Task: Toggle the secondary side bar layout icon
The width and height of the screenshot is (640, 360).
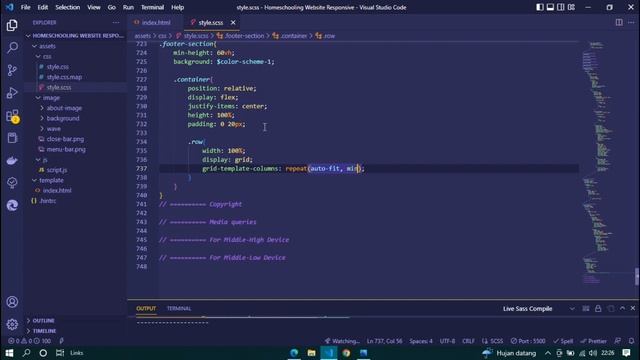Action: [561, 7]
